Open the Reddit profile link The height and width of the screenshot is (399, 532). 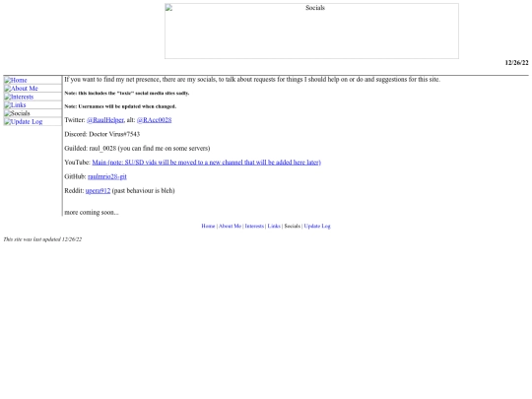click(98, 191)
